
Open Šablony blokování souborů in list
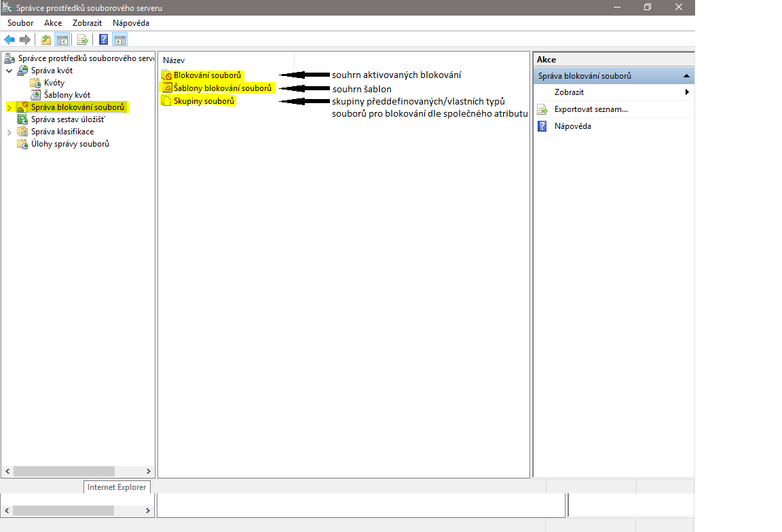point(222,88)
